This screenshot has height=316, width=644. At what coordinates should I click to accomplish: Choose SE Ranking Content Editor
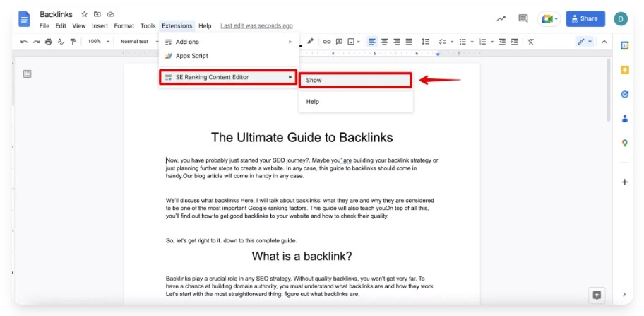coord(228,77)
